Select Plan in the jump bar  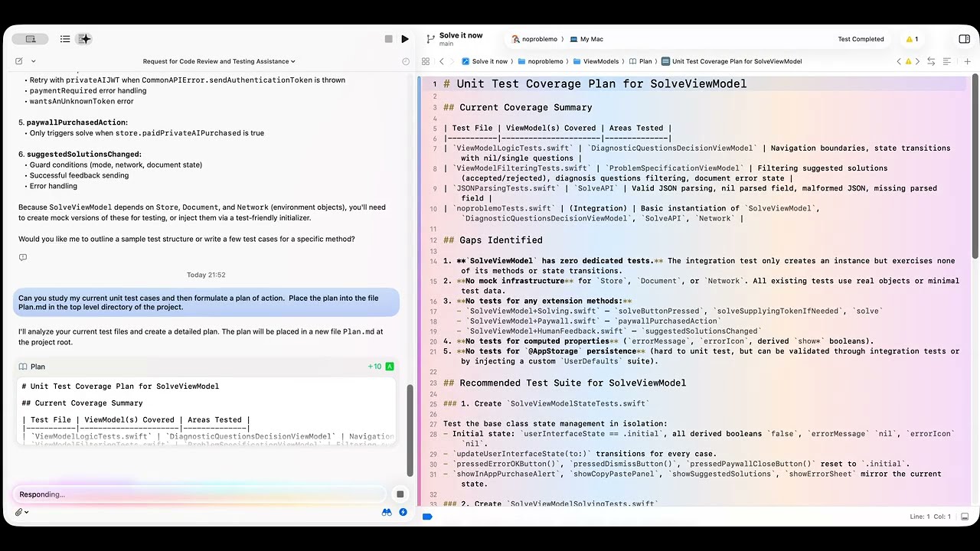pyautogui.click(x=640, y=61)
